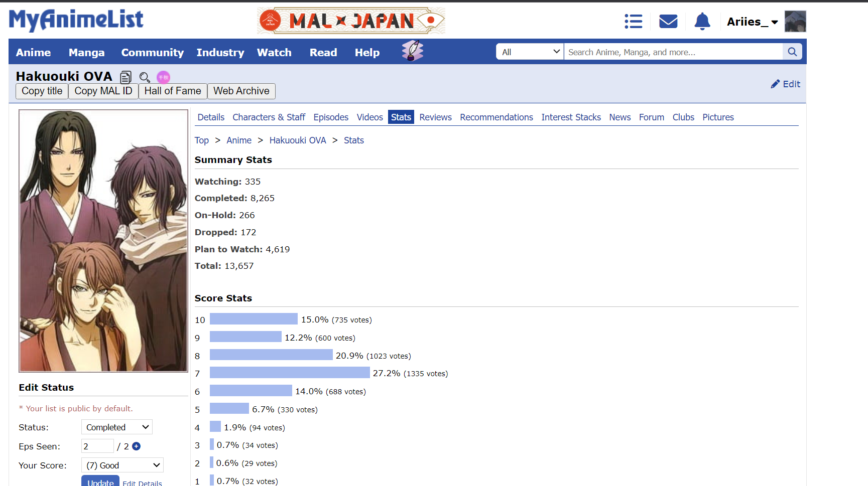This screenshot has height=486, width=868.
Task: Open the Watch menu
Action: (x=274, y=53)
